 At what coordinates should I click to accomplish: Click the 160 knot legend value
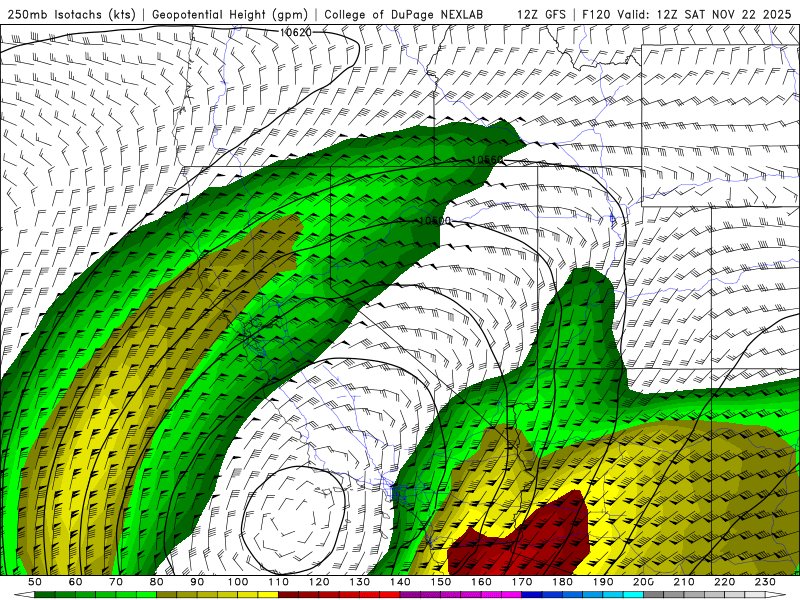(482, 582)
